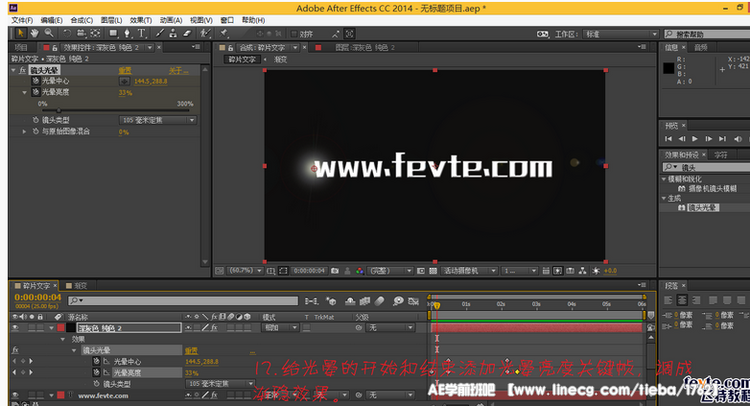Toggle the 对齐 snapping checkbox in toolbar
The image size is (750, 406).
294,34
